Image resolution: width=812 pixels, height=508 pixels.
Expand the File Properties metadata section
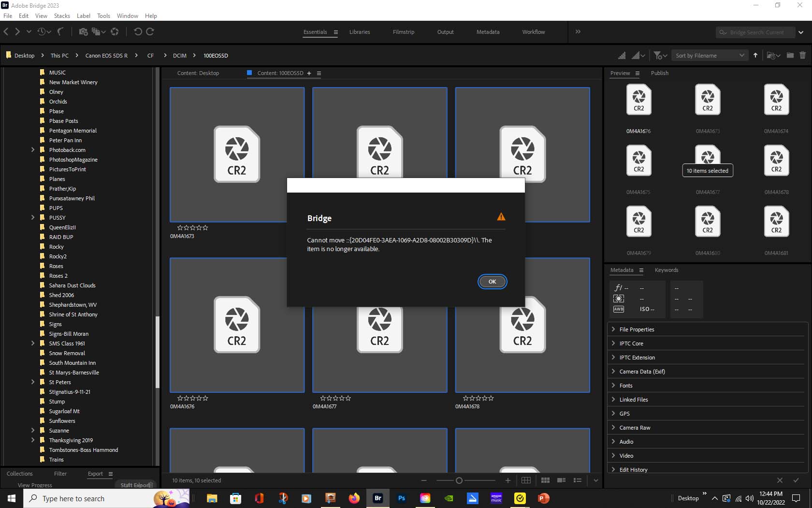[x=613, y=329]
